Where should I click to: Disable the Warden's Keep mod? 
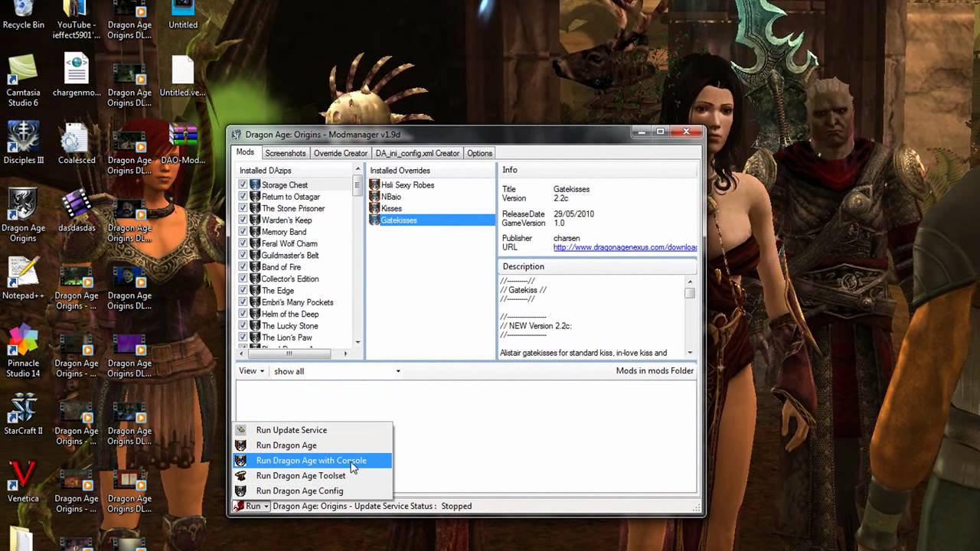[x=243, y=220]
